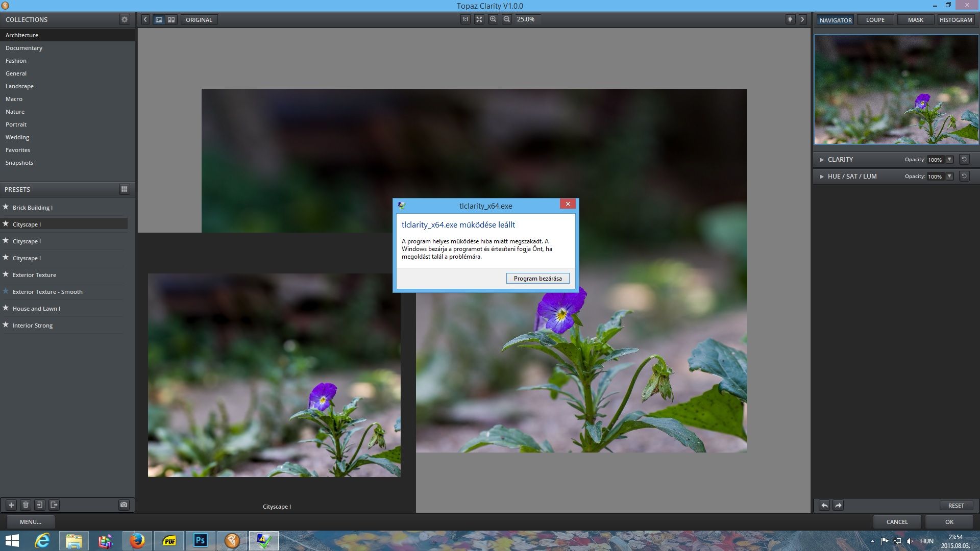Toggle the split before/after view
Viewport: 980px width, 551px height.
[171, 20]
